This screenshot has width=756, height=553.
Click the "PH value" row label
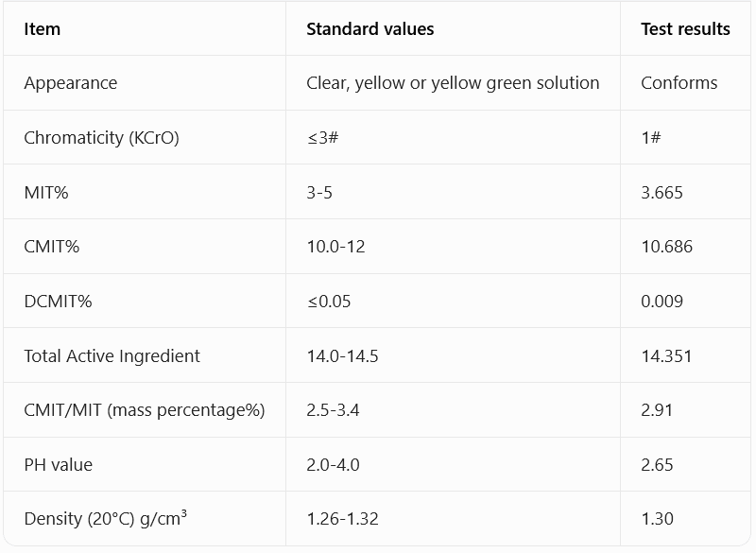59,465
